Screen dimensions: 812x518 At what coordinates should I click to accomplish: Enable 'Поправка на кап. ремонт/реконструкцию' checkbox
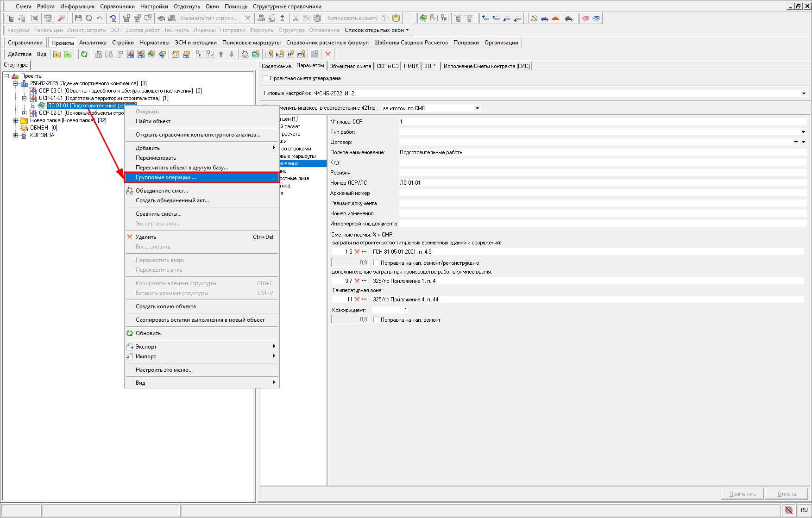click(376, 263)
